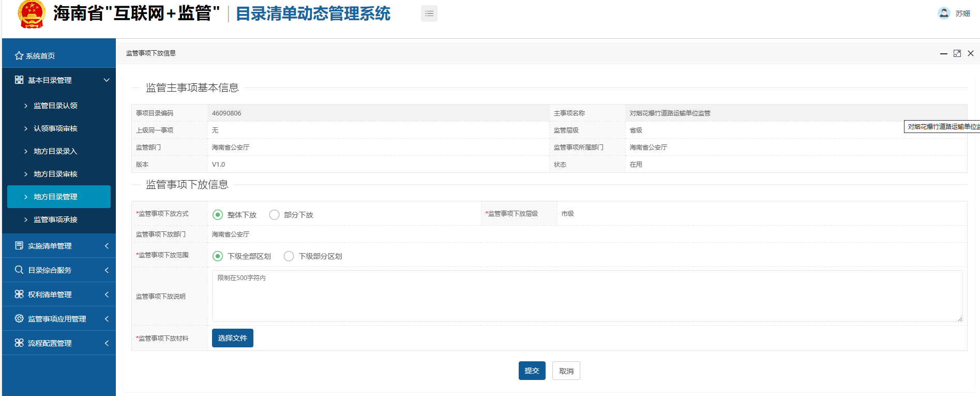Viewport: 980px width, 396px height.
Task: Click the 上级同一事项 value 无
Action: (215, 130)
